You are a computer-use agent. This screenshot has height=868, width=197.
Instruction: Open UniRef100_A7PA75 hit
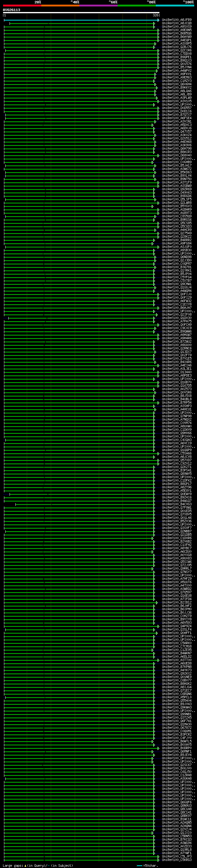coord(177,321)
